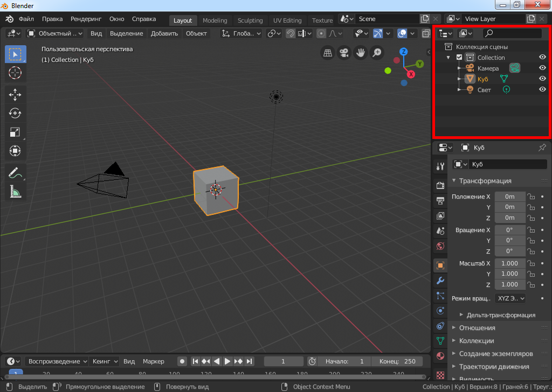Image resolution: width=552 pixels, height=392 pixels.
Task: Select the Measure tool
Action: pos(15,191)
